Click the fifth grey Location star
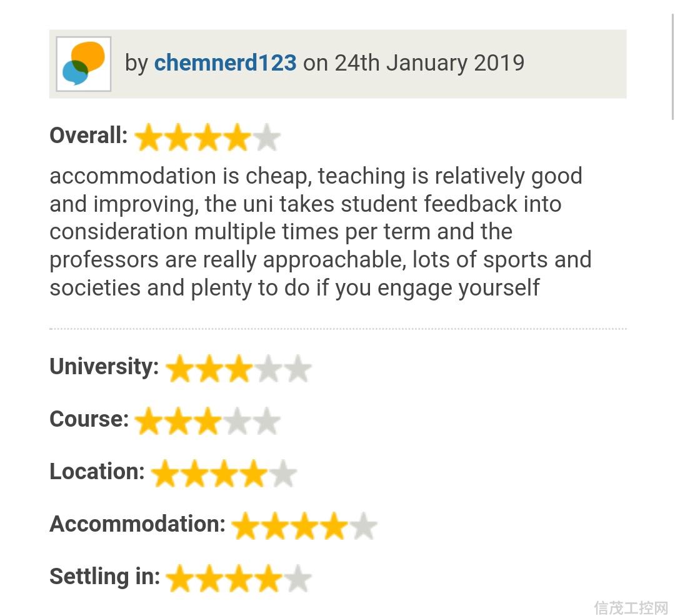 [x=283, y=474]
